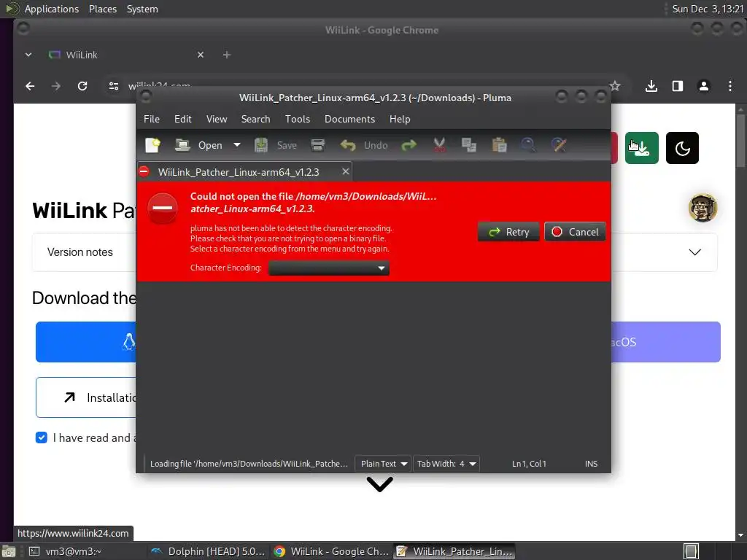
Task: Open the File menu in Pluma
Action: [x=152, y=119]
